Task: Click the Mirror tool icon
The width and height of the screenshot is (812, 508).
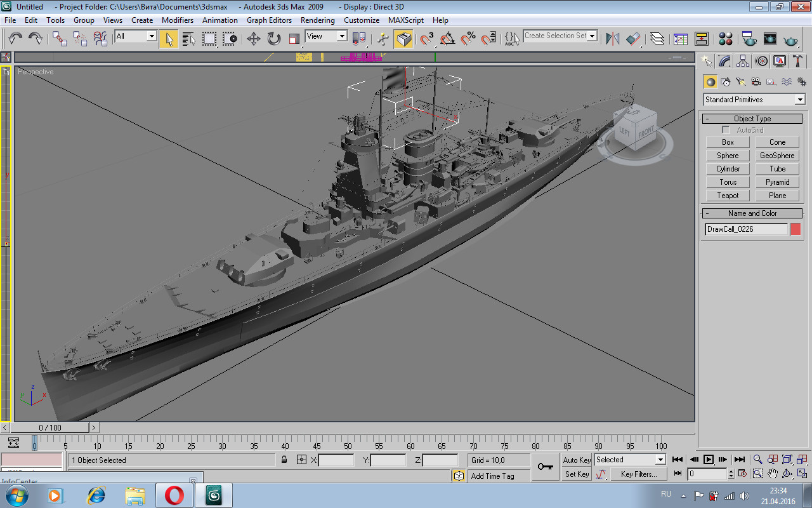Action: pyautogui.click(x=612, y=39)
